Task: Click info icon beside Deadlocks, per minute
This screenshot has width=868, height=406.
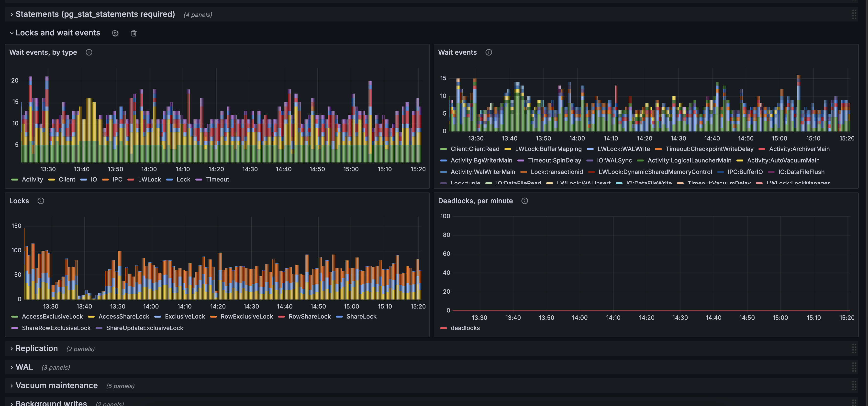Action: click(525, 201)
